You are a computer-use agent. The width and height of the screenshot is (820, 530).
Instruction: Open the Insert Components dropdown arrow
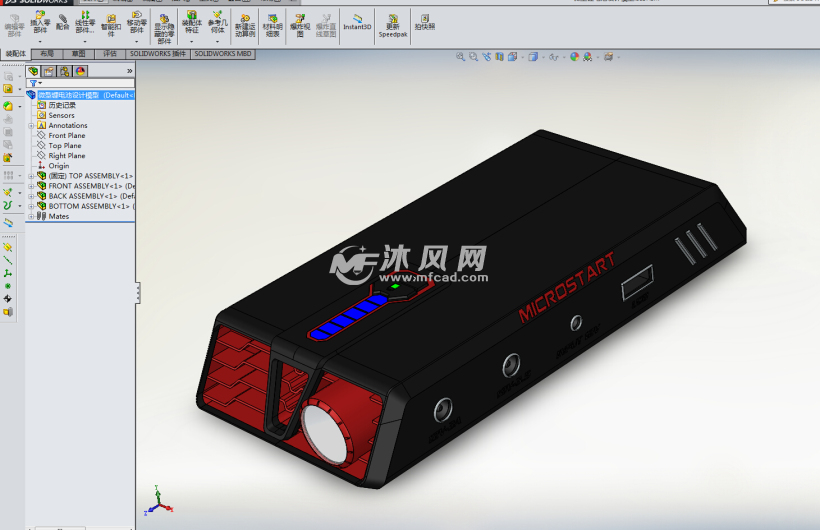coord(40,42)
